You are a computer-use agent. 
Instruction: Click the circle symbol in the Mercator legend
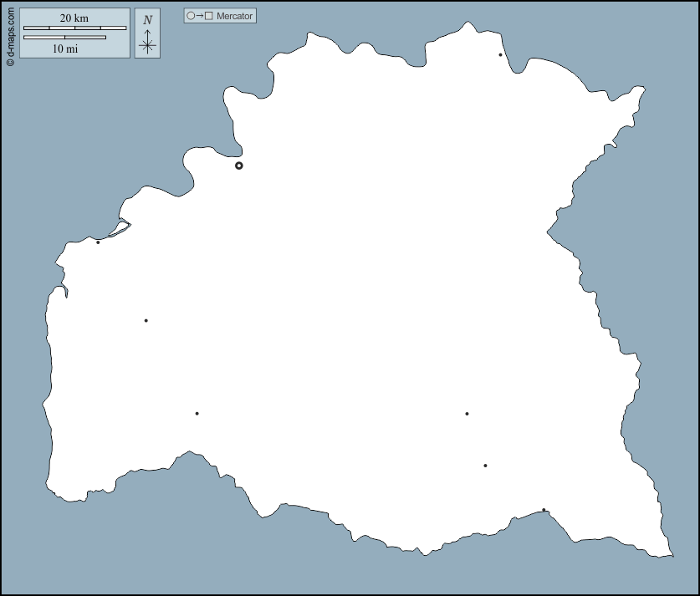[x=191, y=16]
